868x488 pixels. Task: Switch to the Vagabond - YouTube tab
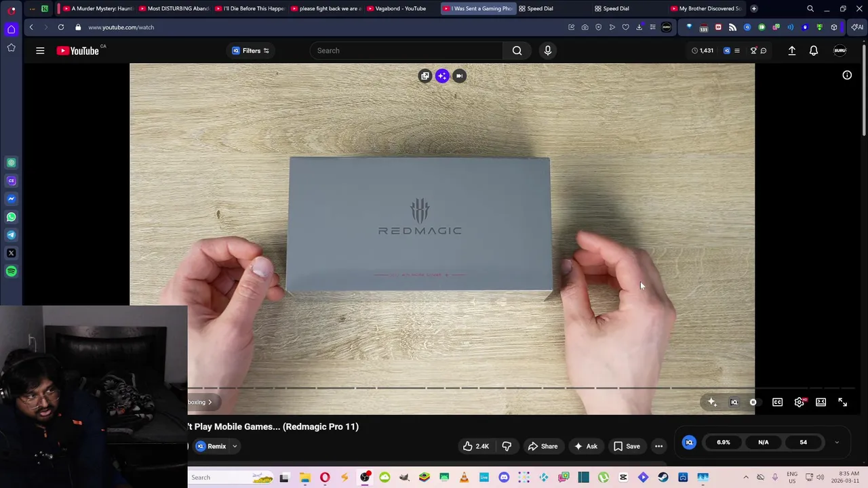pyautogui.click(x=402, y=9)
